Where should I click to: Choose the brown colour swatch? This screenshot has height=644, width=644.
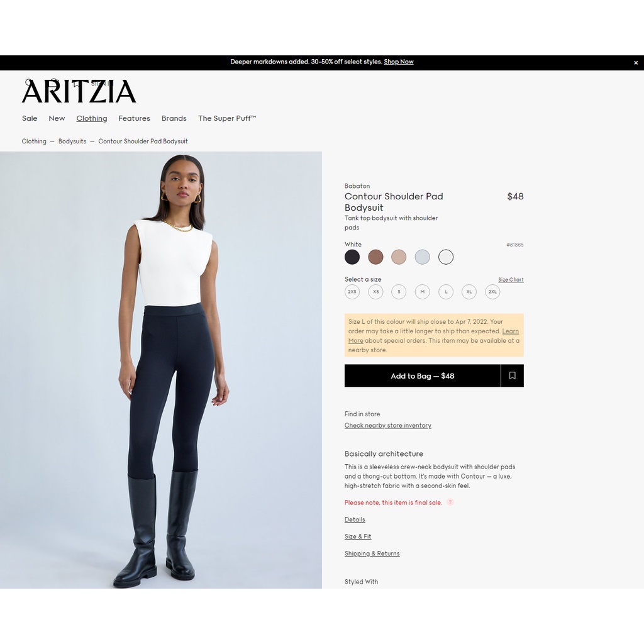click(375, 257)
